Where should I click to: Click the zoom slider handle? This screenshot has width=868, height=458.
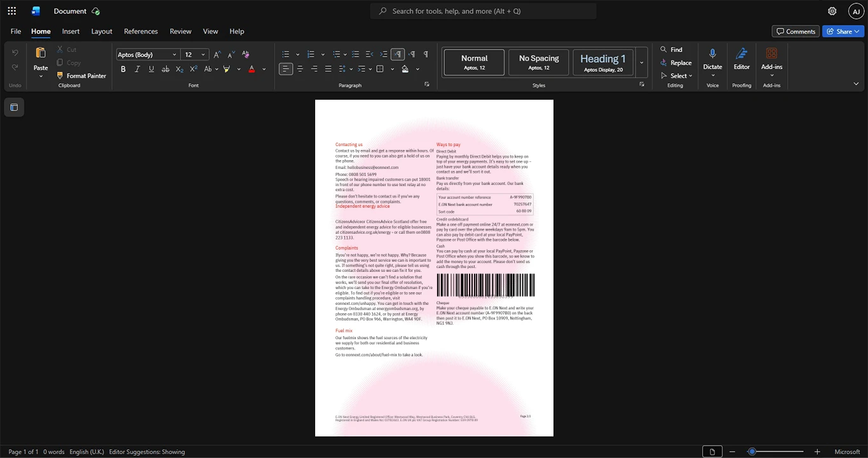point(752,452)
